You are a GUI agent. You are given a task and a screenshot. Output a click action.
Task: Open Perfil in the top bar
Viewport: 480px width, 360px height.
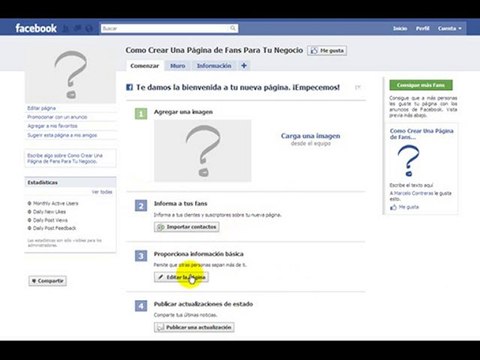pos(422,29)
